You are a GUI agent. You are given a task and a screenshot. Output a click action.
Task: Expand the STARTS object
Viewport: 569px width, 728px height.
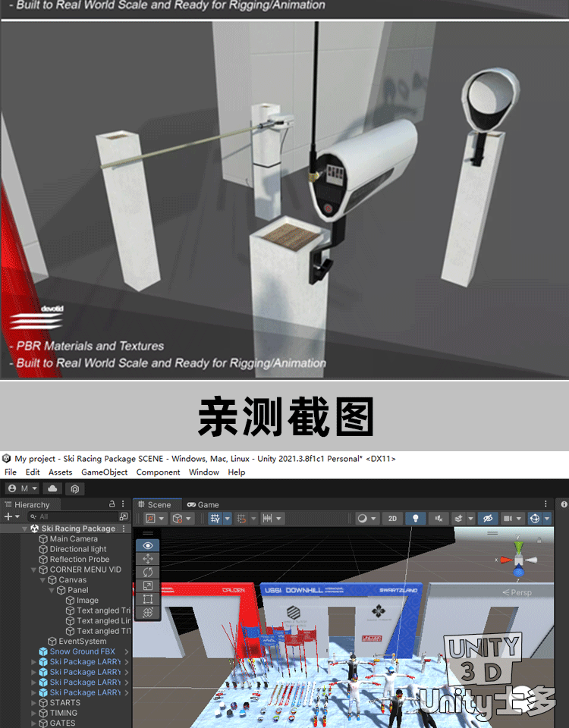click(33, 703)
